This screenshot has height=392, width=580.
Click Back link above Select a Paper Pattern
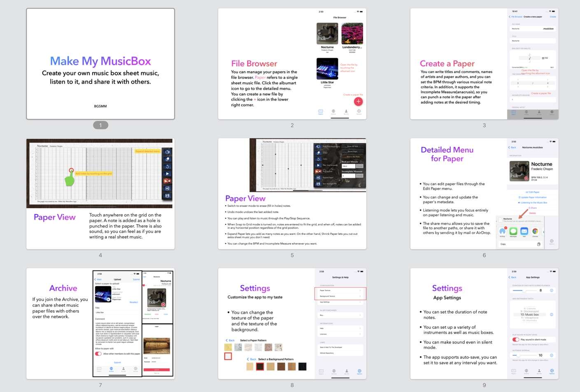[230, 340]
